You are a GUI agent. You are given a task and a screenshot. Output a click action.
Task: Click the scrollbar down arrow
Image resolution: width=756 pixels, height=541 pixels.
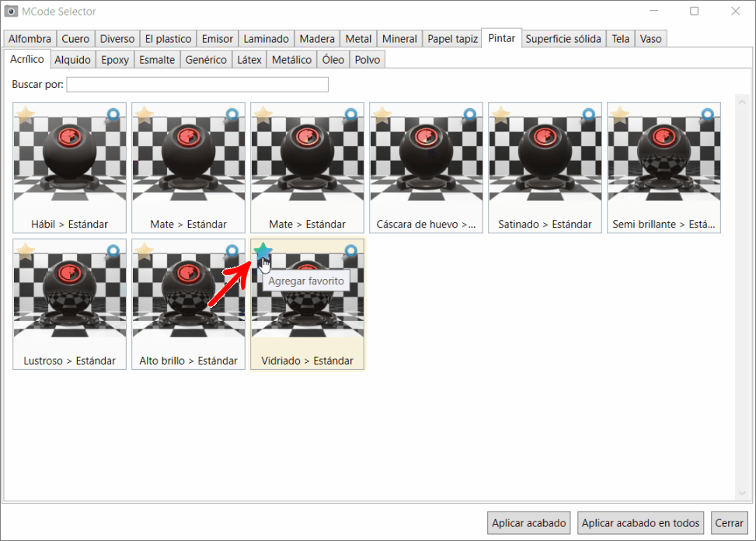coord(742,494)
